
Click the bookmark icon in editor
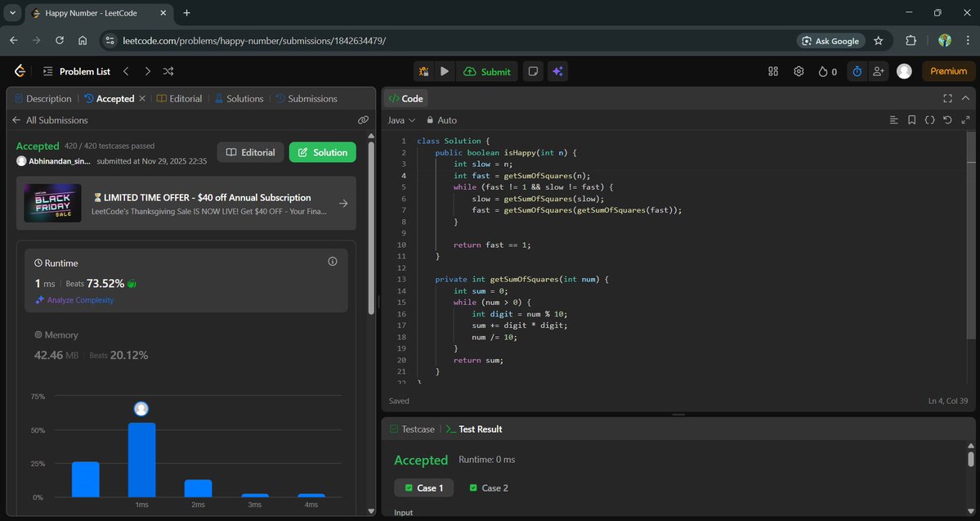click(912, 120)
